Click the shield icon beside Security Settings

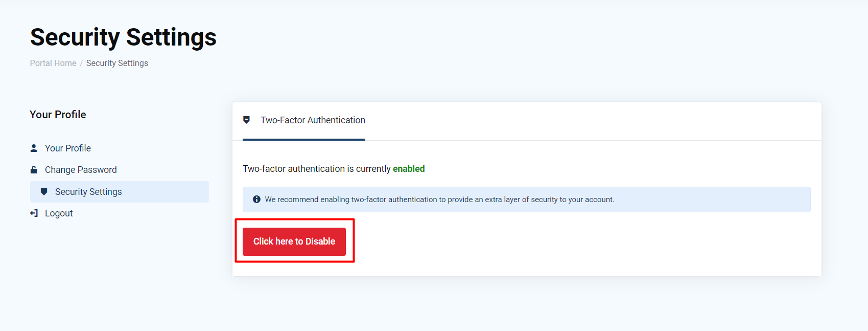coord(44,191)
